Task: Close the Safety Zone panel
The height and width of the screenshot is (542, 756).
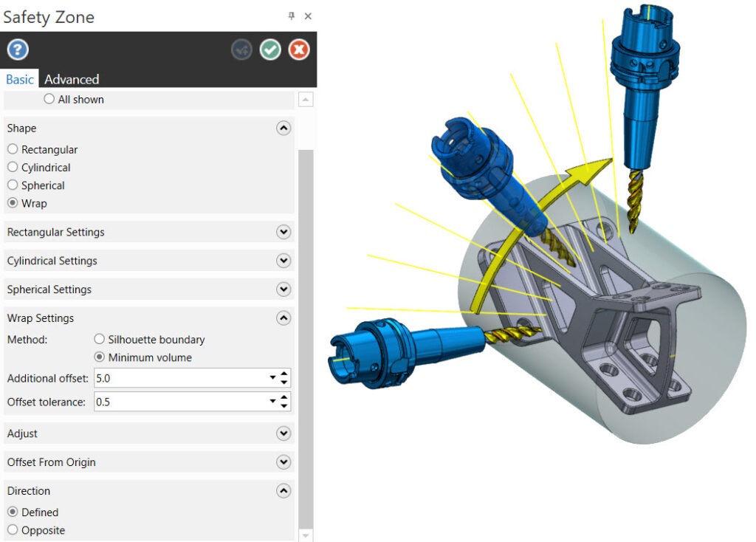Action: (x=308, y=16)
